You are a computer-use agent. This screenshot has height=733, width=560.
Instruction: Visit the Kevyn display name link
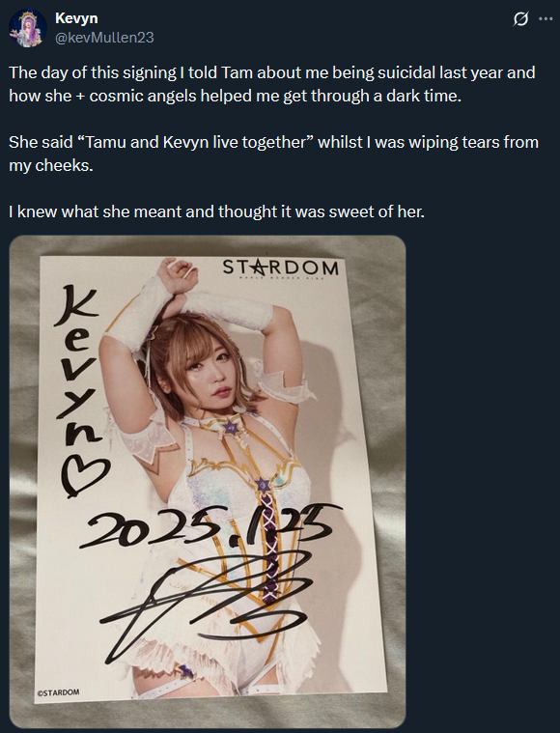[76, 18]
